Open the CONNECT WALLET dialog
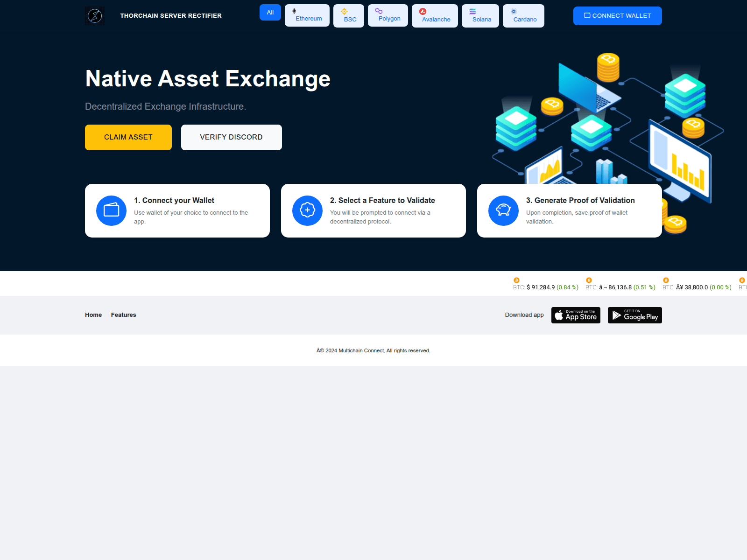 tap(617, 15)
